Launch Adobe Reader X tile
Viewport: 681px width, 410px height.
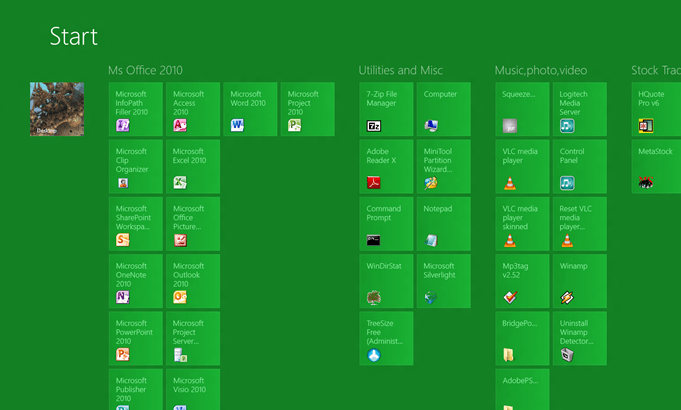click(x=386, y=166)
